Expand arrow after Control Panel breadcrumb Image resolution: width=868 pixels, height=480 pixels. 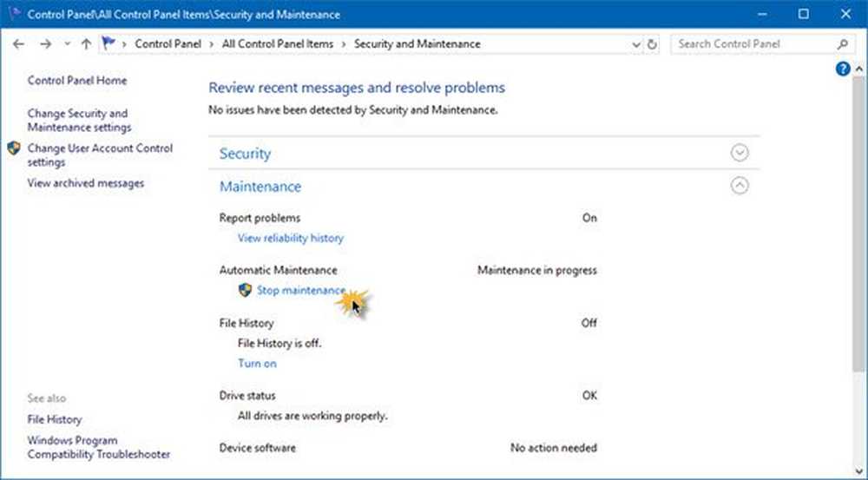(x=212, y=44)
